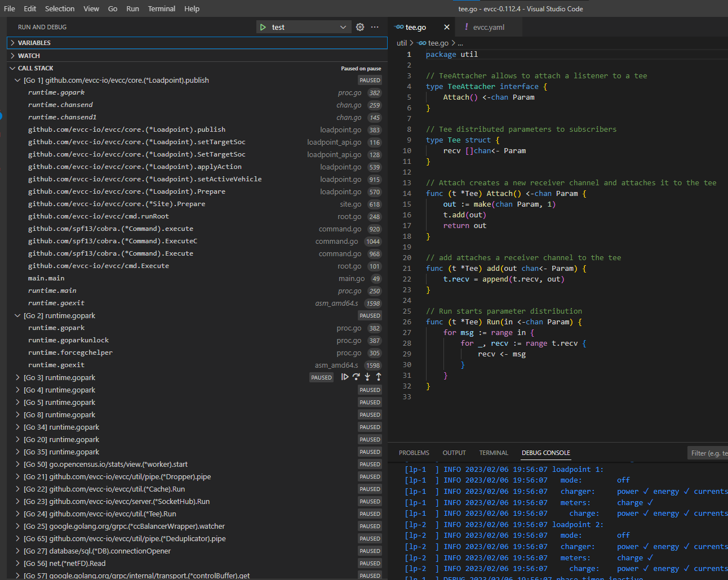Click Step Over debug icon
Image resolution: width=728 pixels, height=580 pixels.
click(x=356, y=377)
